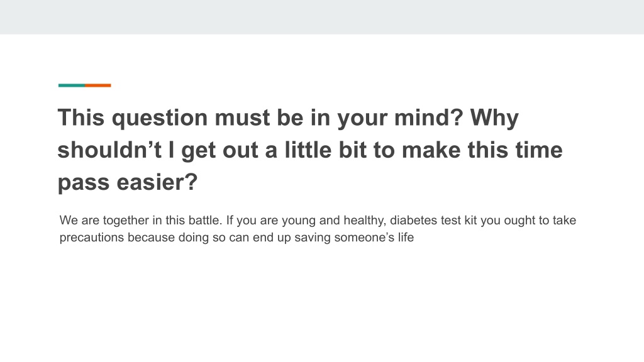This screenshot has width=644, height=362.
Task: Click the word "time" ending the second heading line
Action: pyautogui.click(x=539, y=150)
